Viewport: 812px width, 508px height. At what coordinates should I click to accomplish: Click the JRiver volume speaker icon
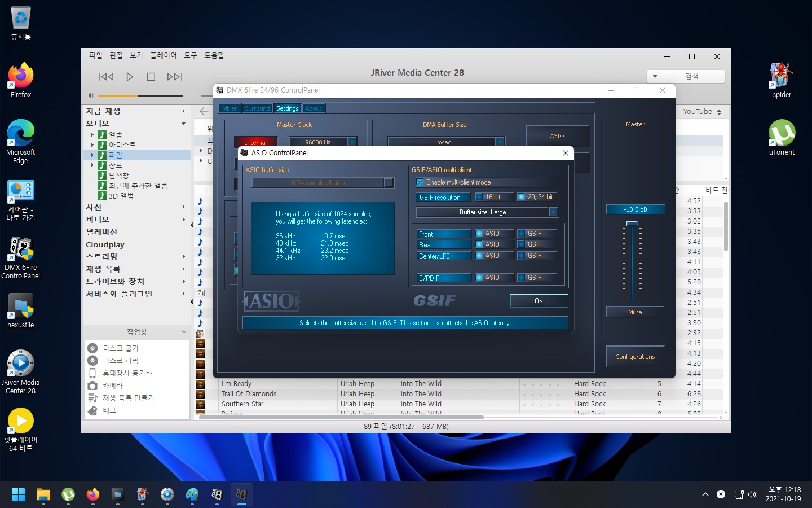(x=91, y=95)
